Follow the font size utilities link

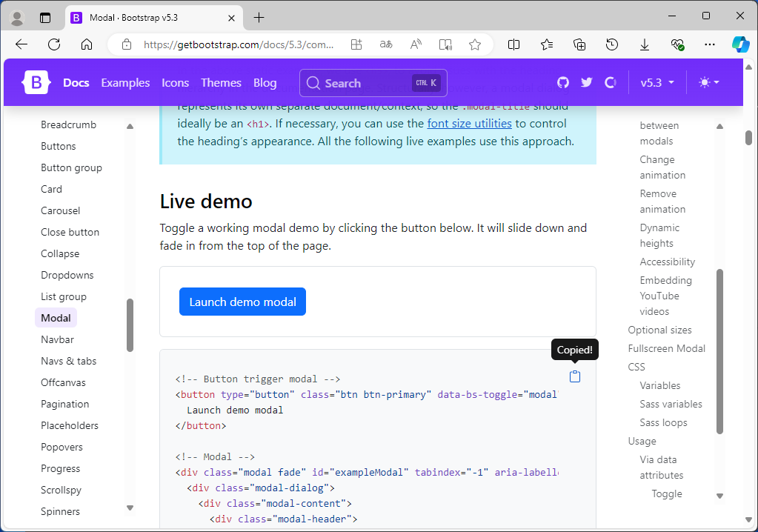tap(470, 123)
